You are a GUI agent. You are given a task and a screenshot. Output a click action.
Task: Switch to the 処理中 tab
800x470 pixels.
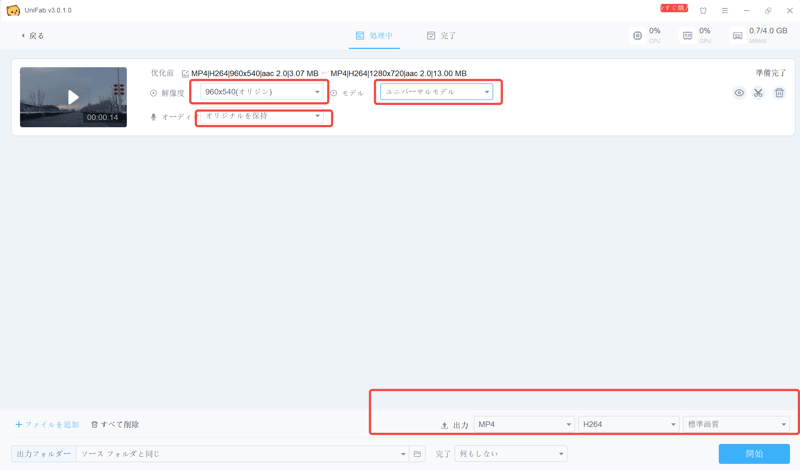(x=375, y=36)
